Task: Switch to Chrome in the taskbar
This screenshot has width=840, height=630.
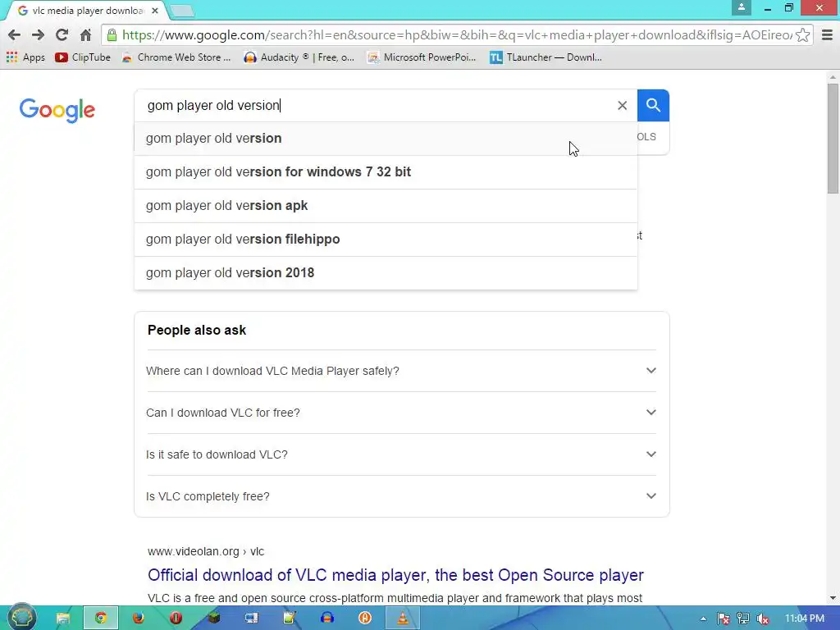Action: click(x=101, y=619)
